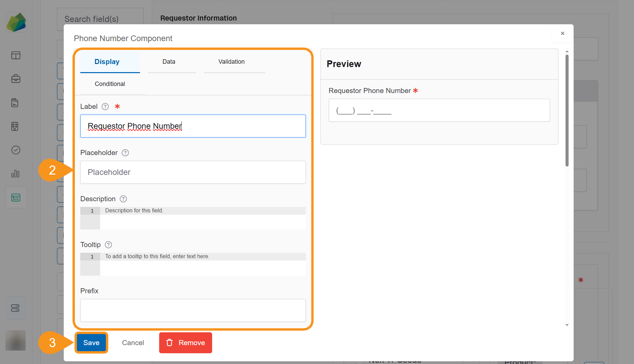Open the briefcase icon in left sidebar
The image size is (634, 364).
16,79
